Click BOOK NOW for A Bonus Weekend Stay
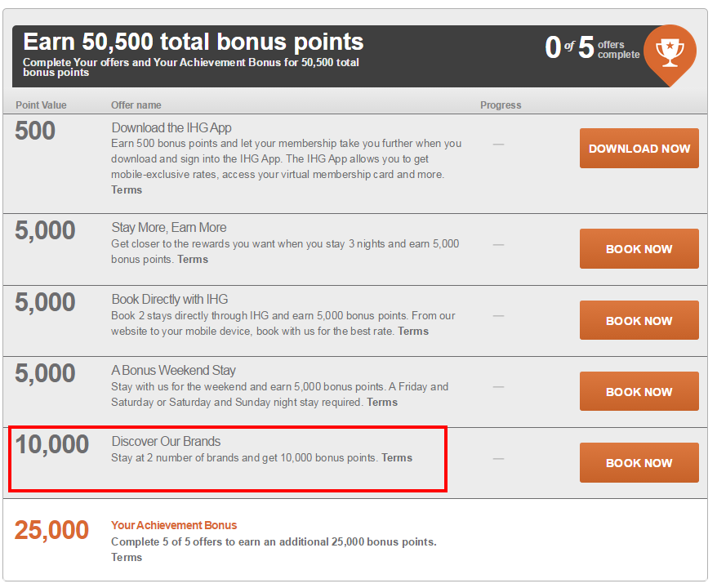 [639, 391]
